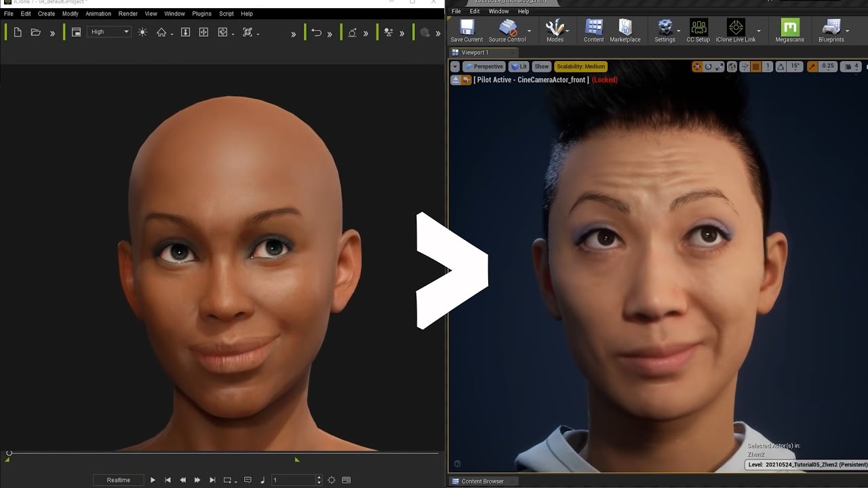Toggle rotation snapping triangle icon
Screen dimensions: 868x488
pos(780,66)
